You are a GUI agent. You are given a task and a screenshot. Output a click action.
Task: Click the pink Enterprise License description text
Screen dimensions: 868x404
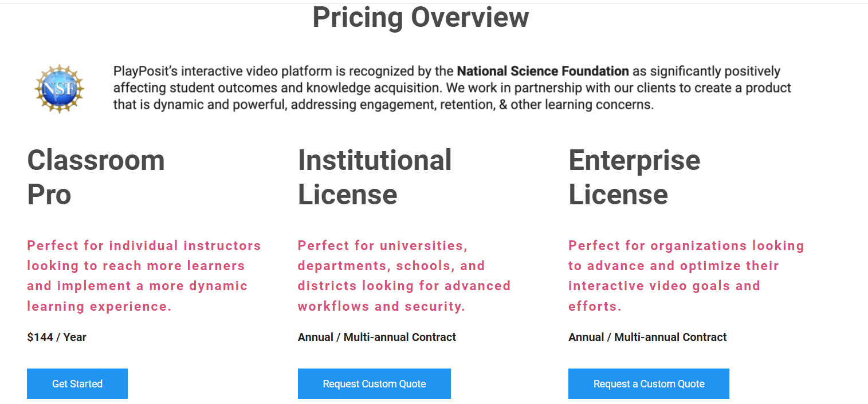tap(686, 276)
